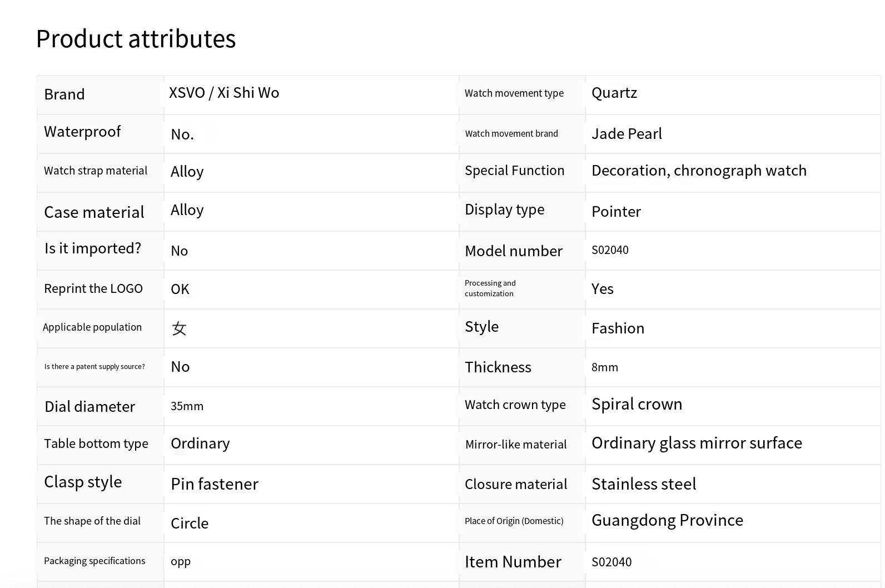Select the 35mm dial diameter value

click(x=187, y=406)
